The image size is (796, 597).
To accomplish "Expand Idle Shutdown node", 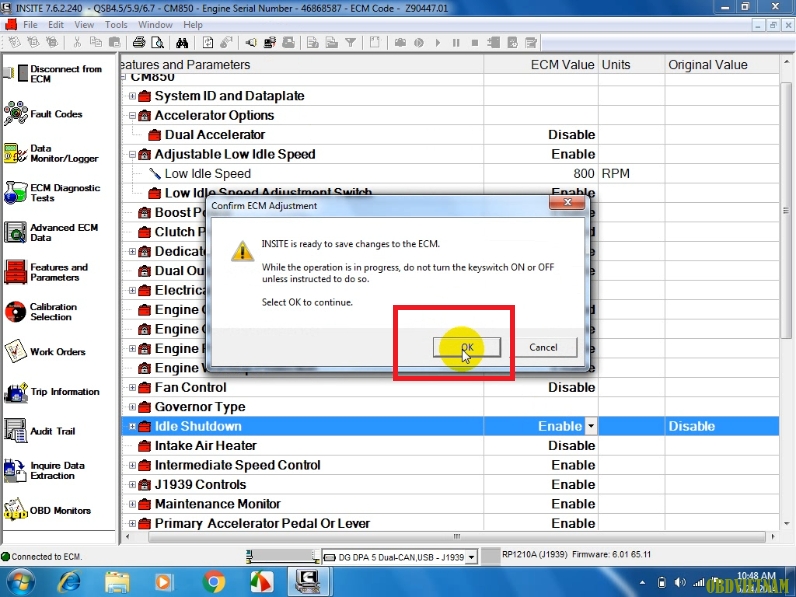I will [132, 426].
